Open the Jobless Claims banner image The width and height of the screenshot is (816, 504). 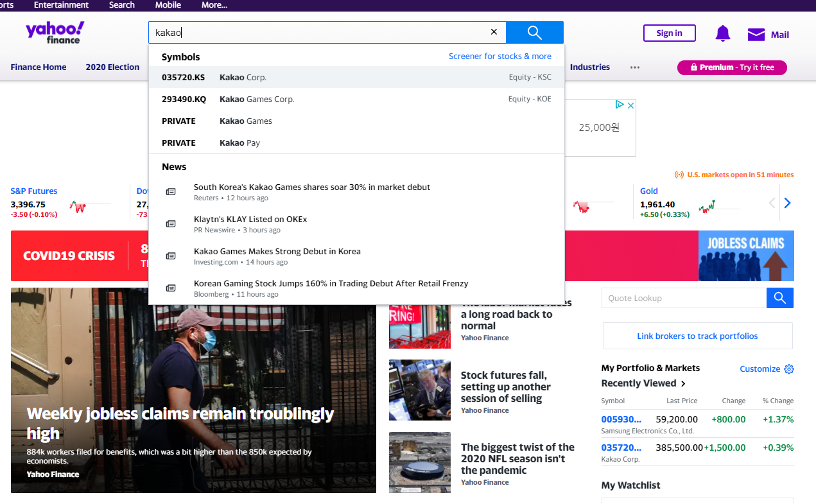point(746,256)
